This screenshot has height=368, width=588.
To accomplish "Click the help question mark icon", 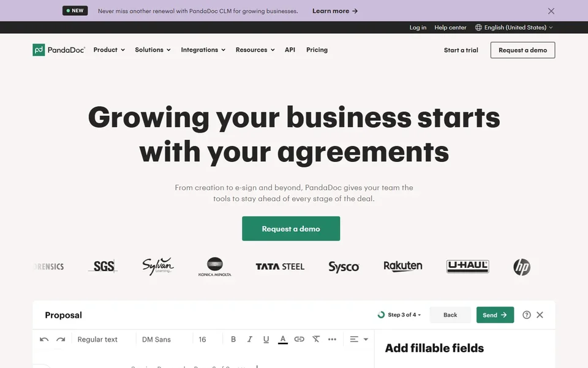I will pos(527,315).
